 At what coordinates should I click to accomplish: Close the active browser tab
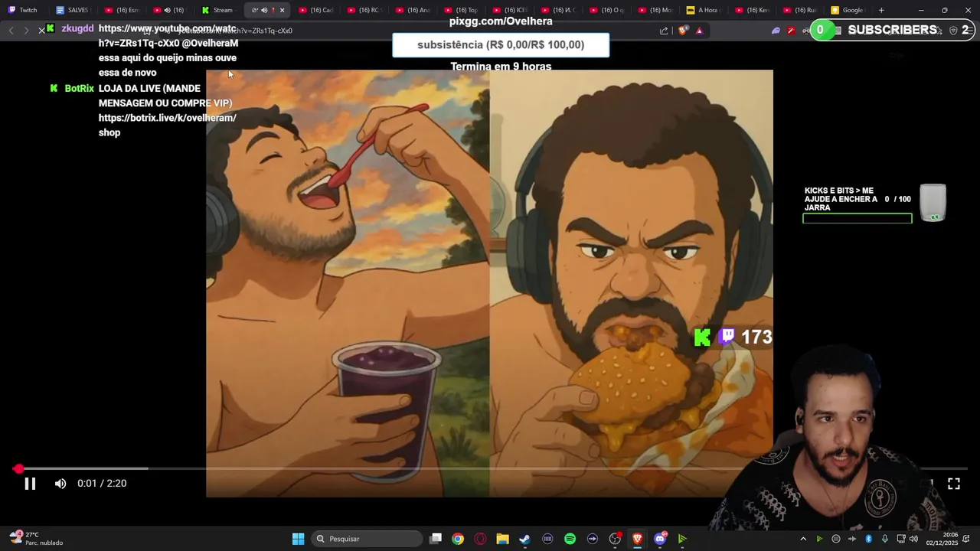click(282, 10)
